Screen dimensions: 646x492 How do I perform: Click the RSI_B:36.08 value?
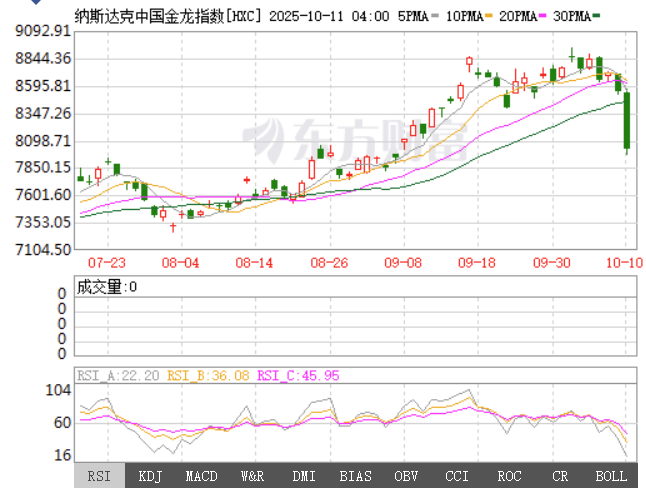[208, 375]
